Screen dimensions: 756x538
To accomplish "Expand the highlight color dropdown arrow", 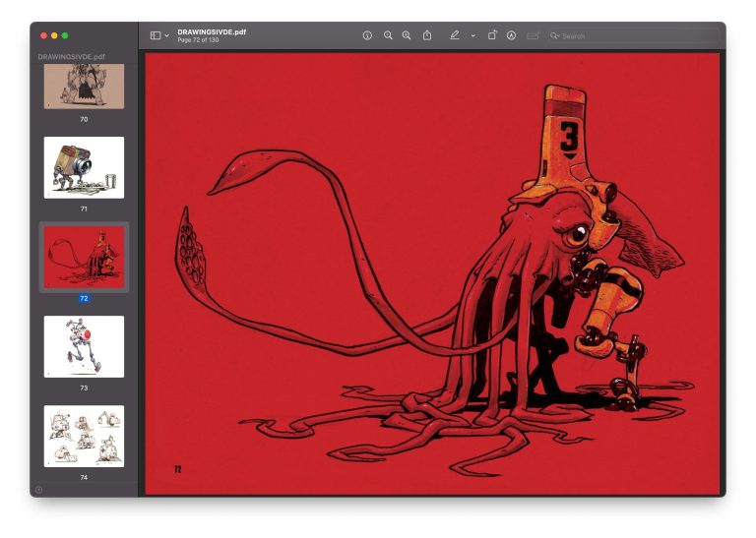I will [x=472, y=35].
